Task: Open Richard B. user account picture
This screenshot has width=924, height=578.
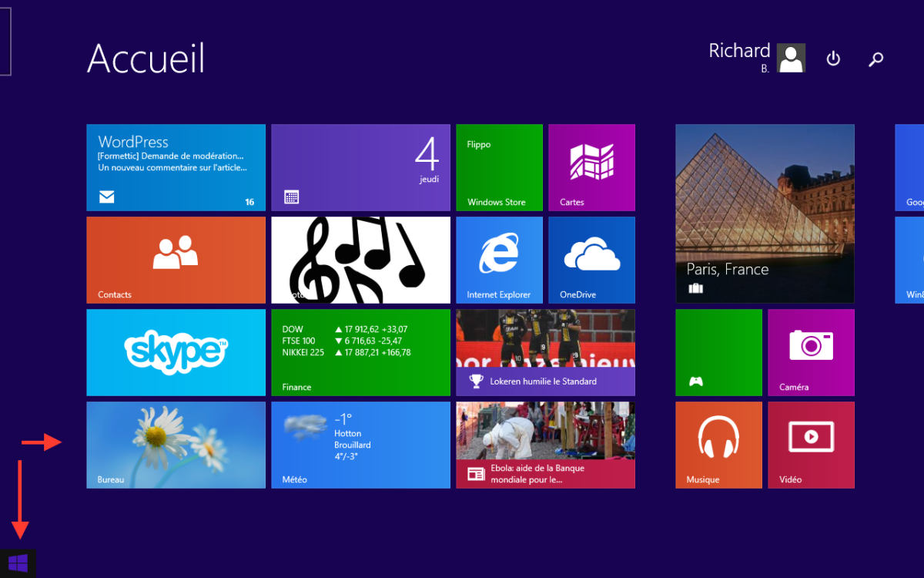Action: point(791,58)
